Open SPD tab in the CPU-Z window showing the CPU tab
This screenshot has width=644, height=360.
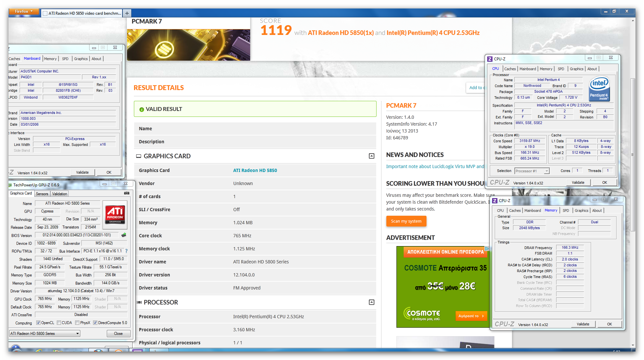[561, 69]
